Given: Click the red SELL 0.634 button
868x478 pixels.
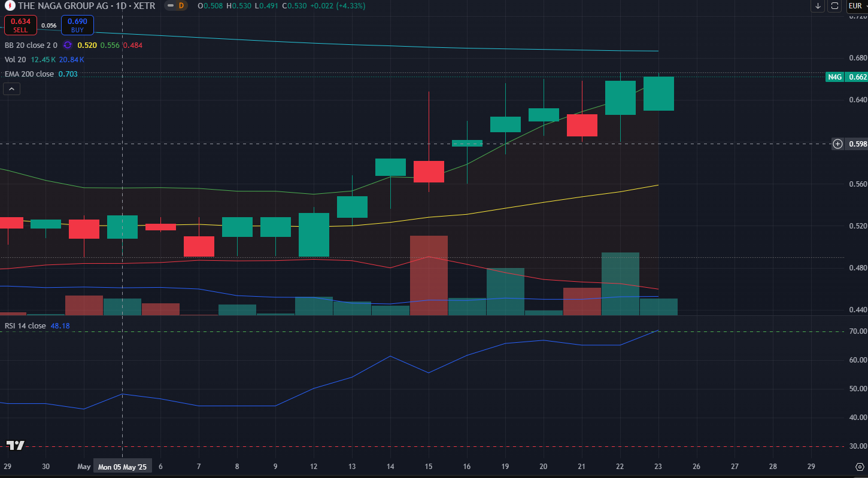Looking at the screenshot, I should (x=20, y=25).
